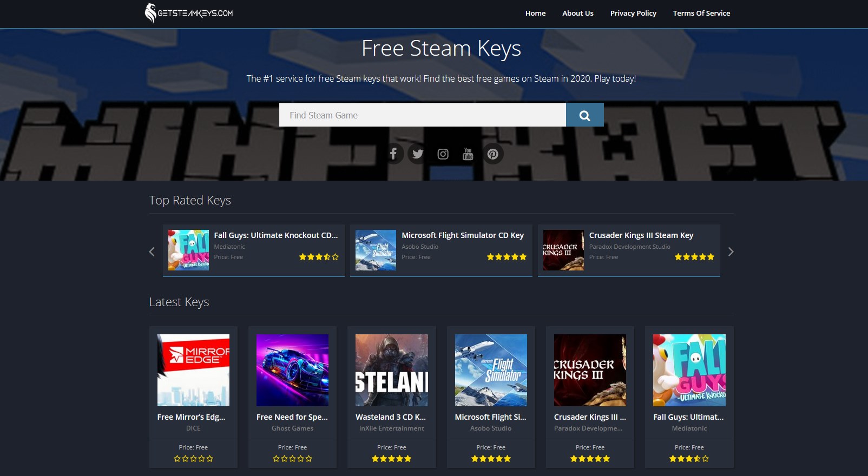Show previous Top Rated Keys

(x=152, y=252)
